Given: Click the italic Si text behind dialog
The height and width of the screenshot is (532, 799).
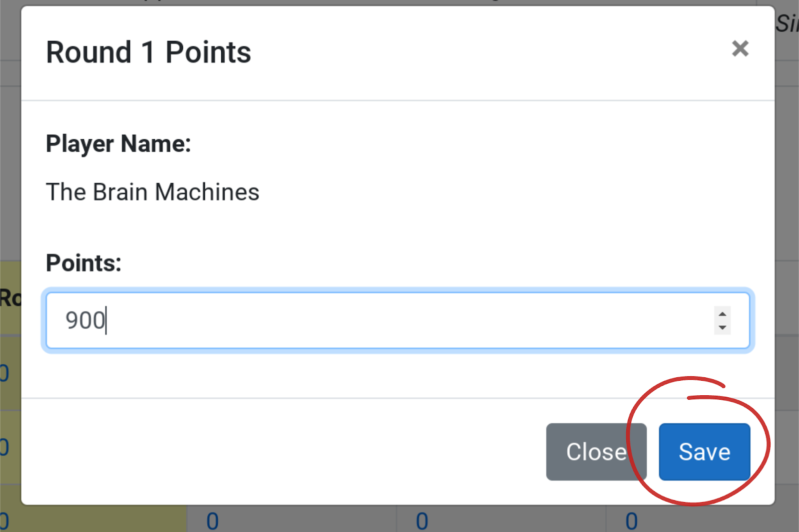Looking at the screenshot, I should (787, 23).
